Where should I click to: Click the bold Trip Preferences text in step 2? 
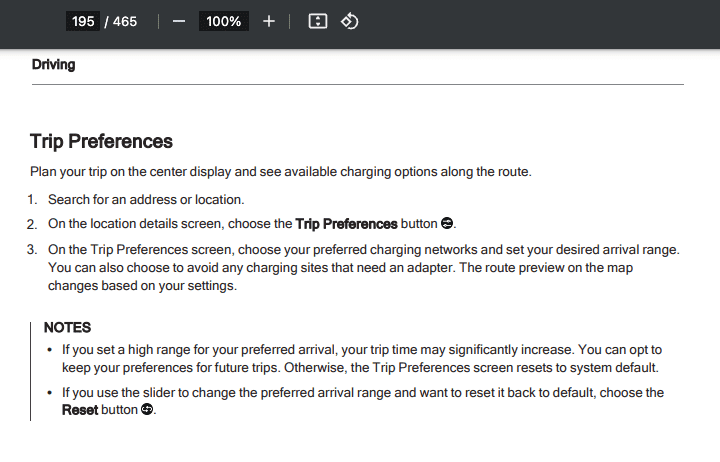click(x=346, y=224)
